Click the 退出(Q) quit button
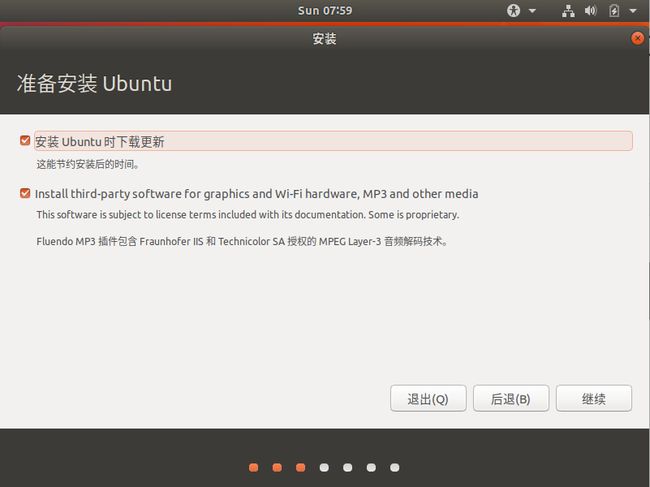This screenshot has height=487, width=650. (x=428, y=398)
